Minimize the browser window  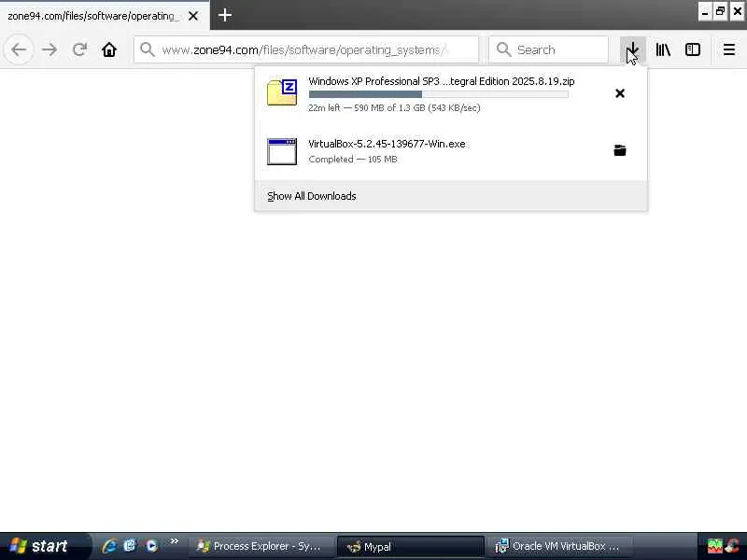coord(705,11)
